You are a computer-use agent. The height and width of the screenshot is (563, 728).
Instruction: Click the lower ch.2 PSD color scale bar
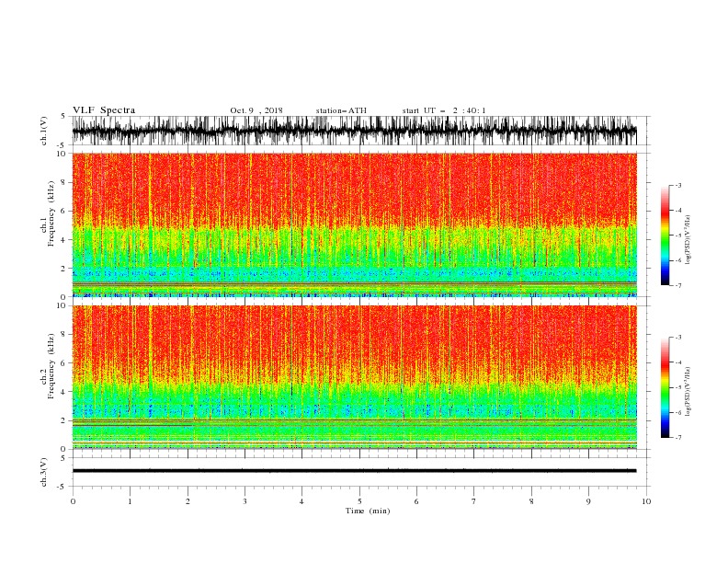(x=665, y=387)
